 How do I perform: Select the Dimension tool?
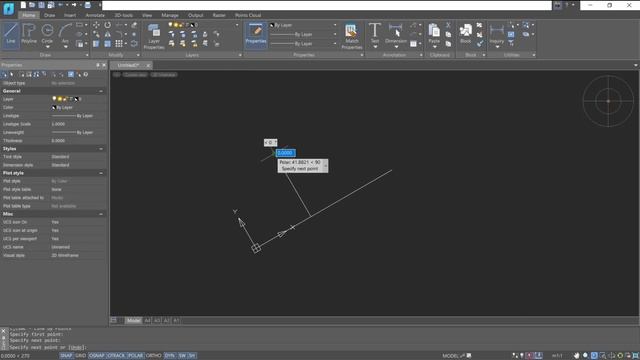[x=396, y=33]
